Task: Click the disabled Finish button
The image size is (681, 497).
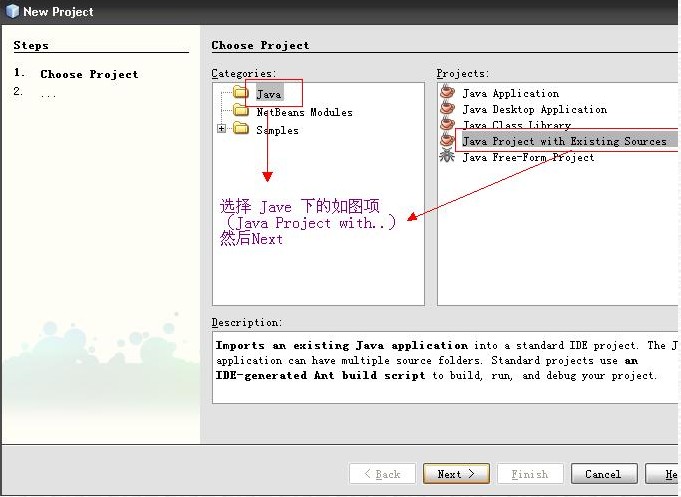Action: pyautogui.click(x=530, y=474)
